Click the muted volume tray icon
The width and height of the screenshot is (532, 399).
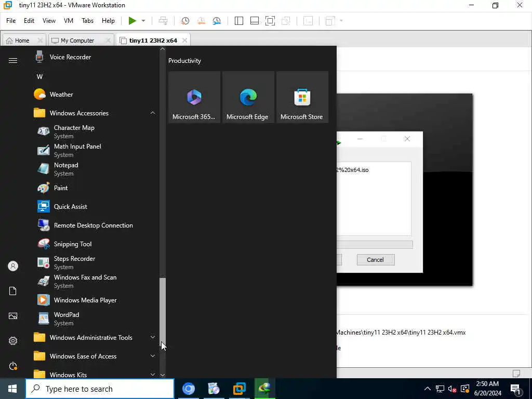tap(453, 389)
